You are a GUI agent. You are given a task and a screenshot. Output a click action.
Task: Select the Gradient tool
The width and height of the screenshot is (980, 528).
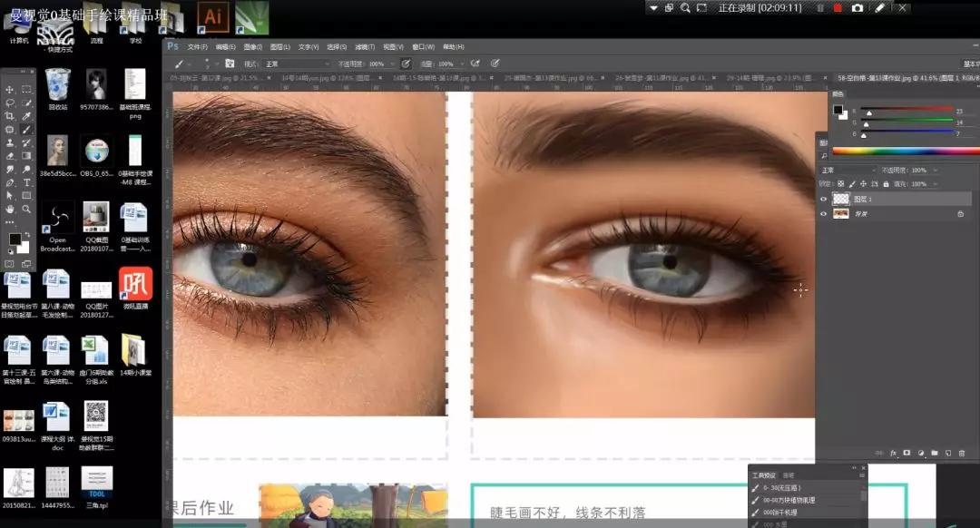click(26, 156)
